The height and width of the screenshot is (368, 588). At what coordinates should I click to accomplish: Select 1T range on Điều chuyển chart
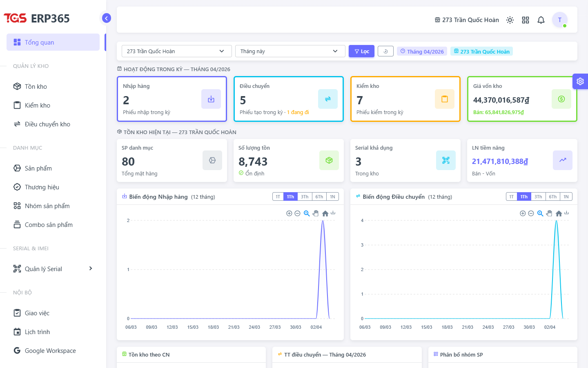512,197
